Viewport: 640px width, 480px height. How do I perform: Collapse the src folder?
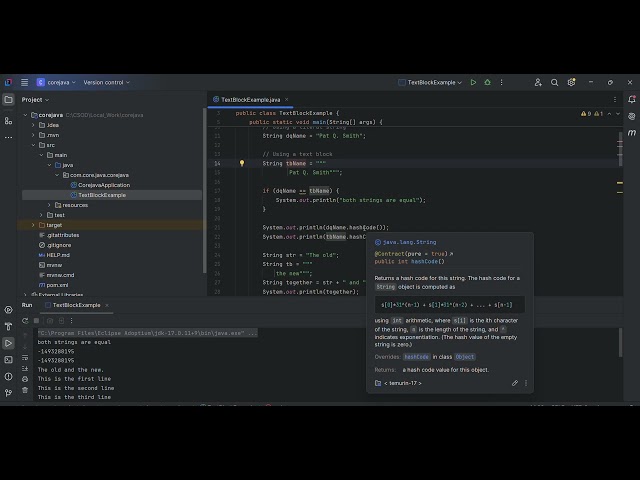pos(33,145)
